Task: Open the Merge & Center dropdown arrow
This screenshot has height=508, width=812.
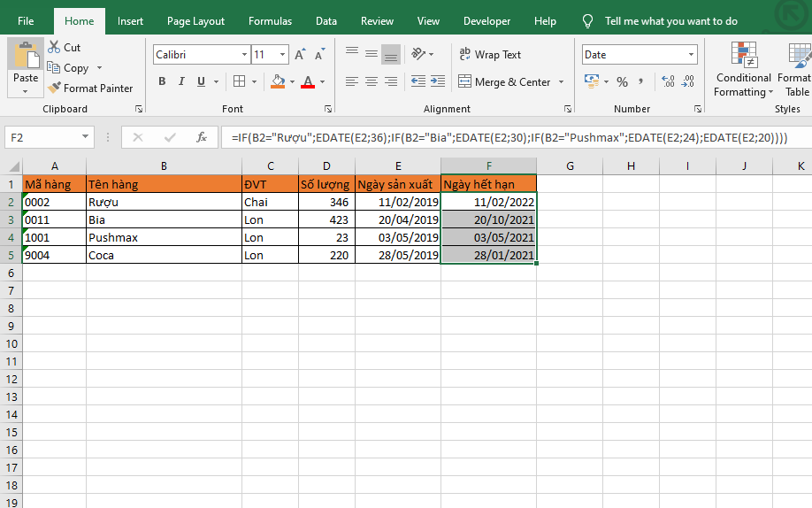Action: pos(561,82)
